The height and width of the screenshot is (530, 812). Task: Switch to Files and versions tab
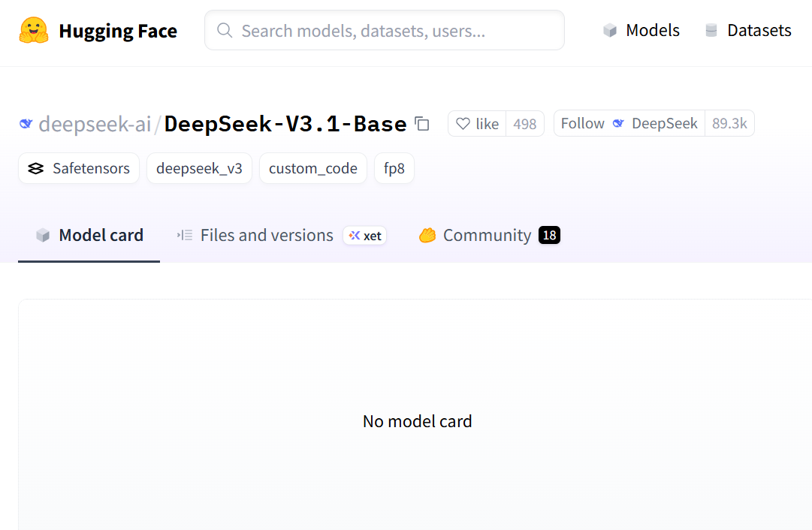click(267, 236)
